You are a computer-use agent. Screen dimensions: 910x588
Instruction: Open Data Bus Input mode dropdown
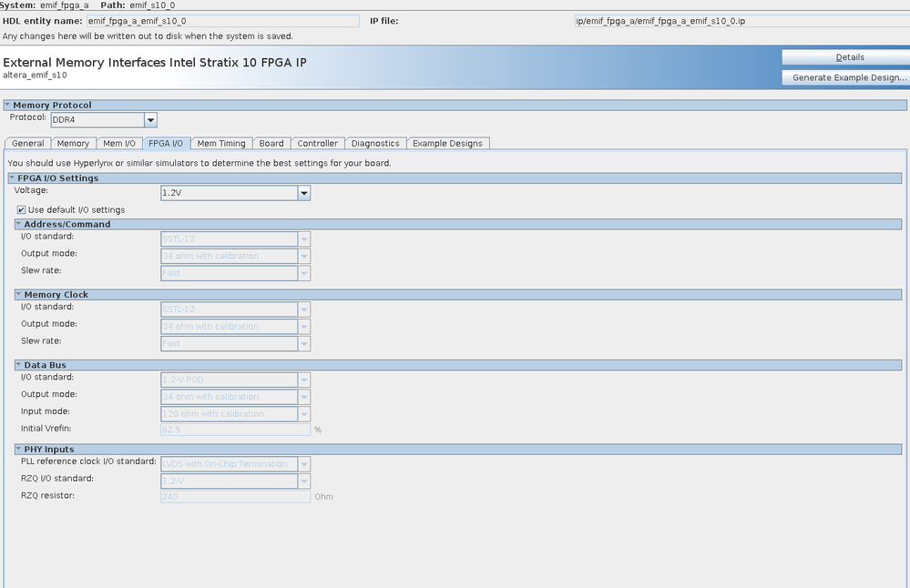[236, 414]
